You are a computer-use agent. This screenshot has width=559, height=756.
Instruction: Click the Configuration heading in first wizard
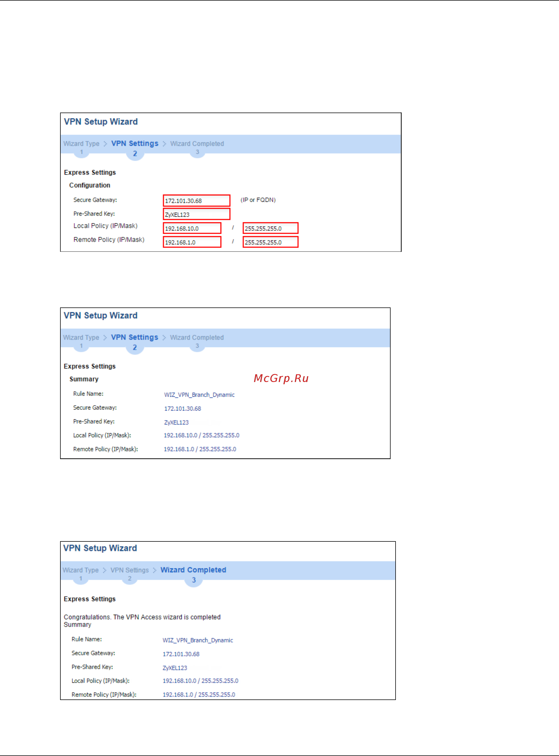coord(90,185)
